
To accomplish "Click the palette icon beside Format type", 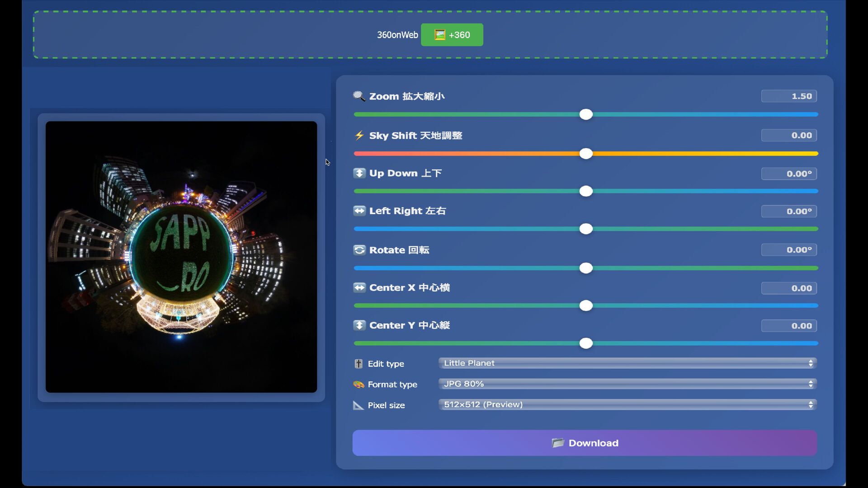I will [359, 385].
